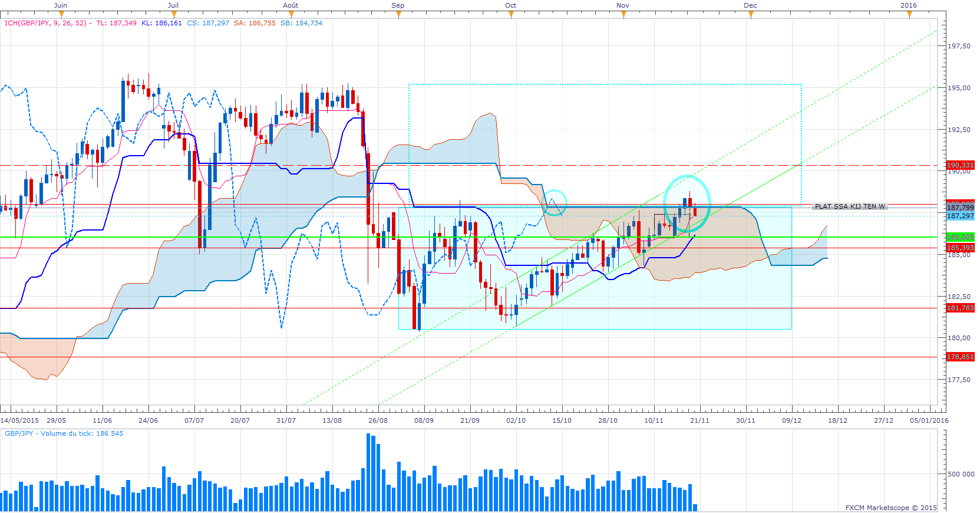This screenshot has height=513, width=980.
Task: Click the red 178,851 price level tag
Action: coord(960,357)
